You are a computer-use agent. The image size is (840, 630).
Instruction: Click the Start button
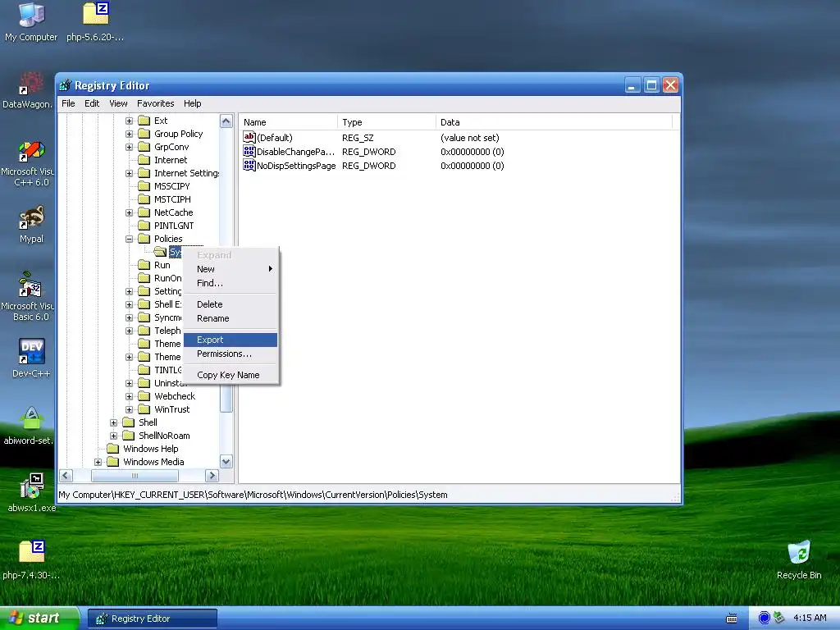[x=39, y=619]
